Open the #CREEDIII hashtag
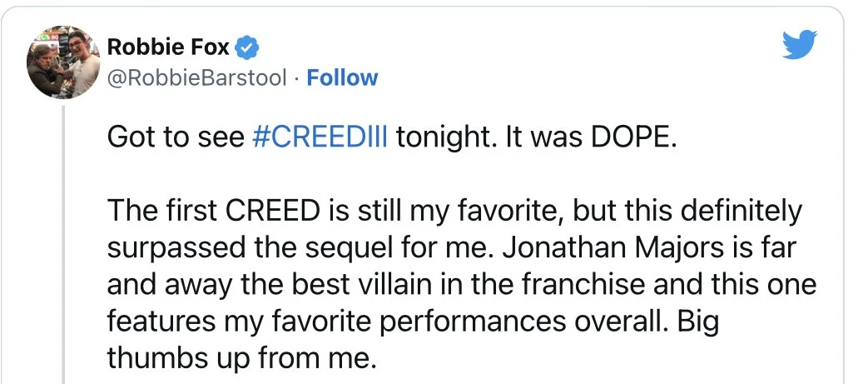This screenshot has height=384, width=868. click(320, 137)
